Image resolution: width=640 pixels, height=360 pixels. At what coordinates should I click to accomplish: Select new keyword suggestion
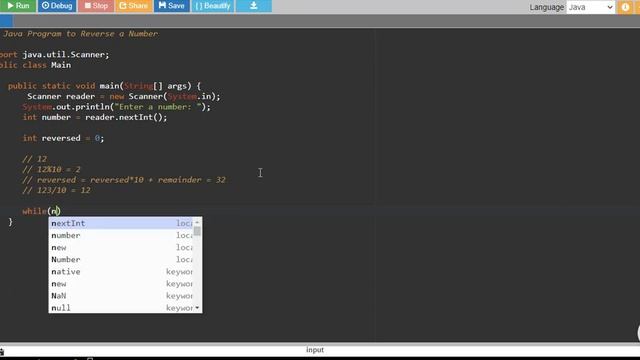point(122,284)
